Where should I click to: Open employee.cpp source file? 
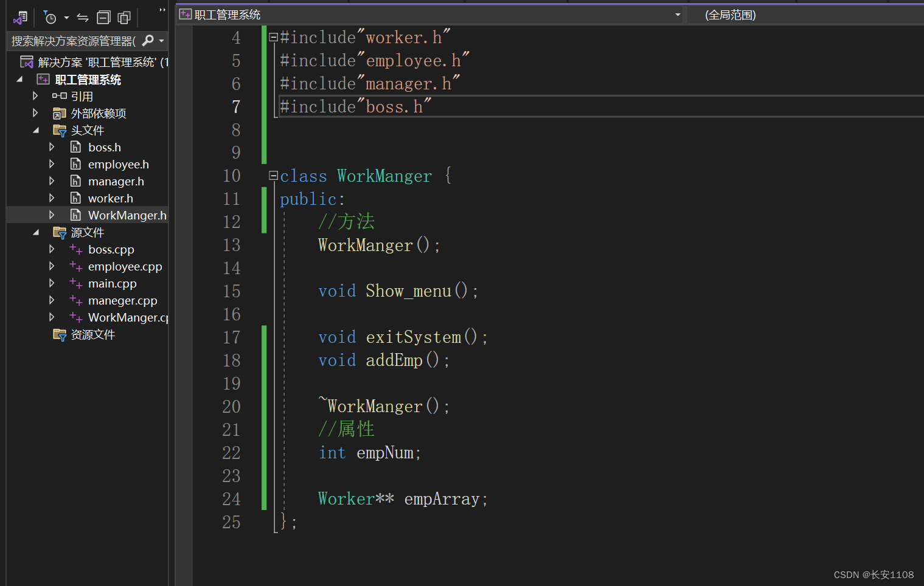tap(125, 266)
